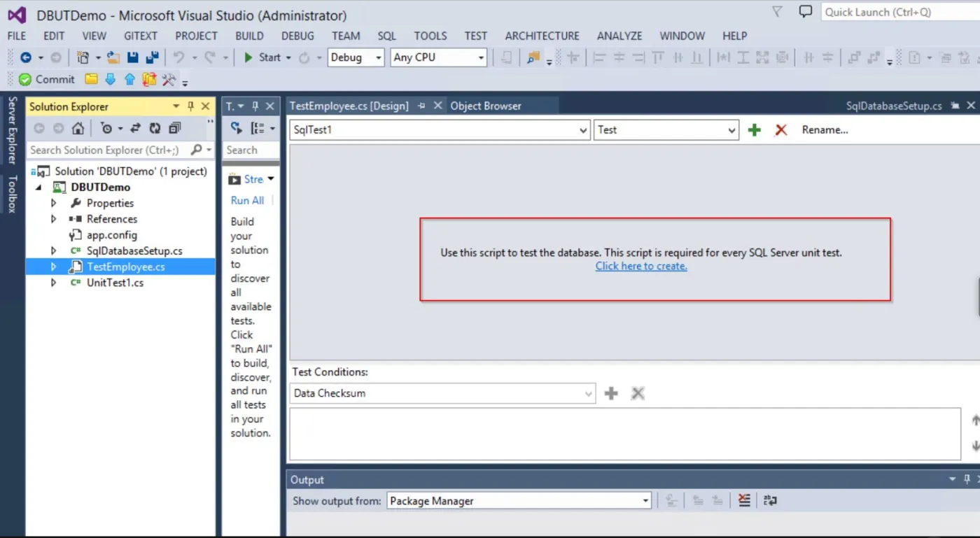This screenshot has width=980, height=538.
Task: Open the GITEXT menu
Action: click(x=141, y=36)
